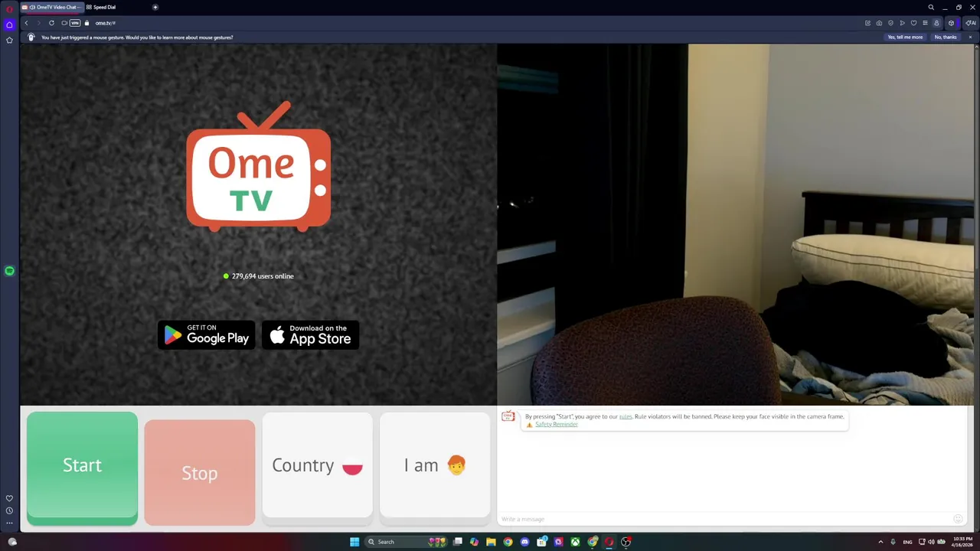Open the Opera AI assistant button
The width and height of the screenshot is (980, 551).
coord(970,23)
